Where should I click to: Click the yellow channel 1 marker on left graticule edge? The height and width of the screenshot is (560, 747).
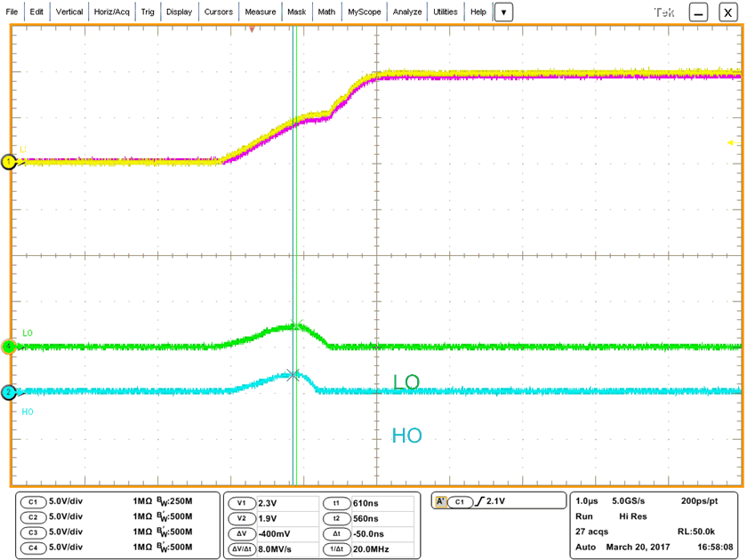pos(7,163)
